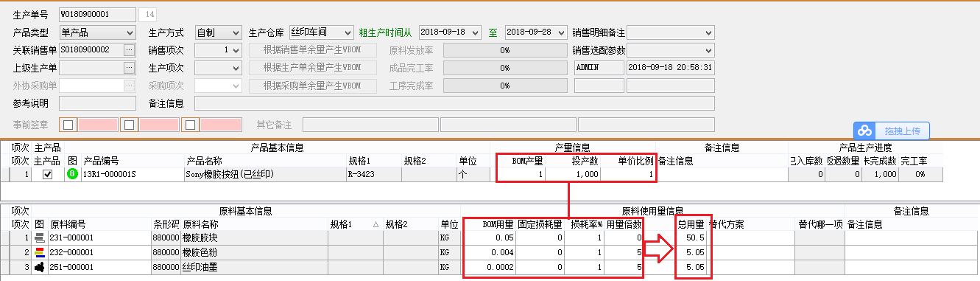The height and width of the screenshot is (281, 980).
Task: Toggle the 主产品 checkbox in product row 1
Action: (x=48, y=175)
